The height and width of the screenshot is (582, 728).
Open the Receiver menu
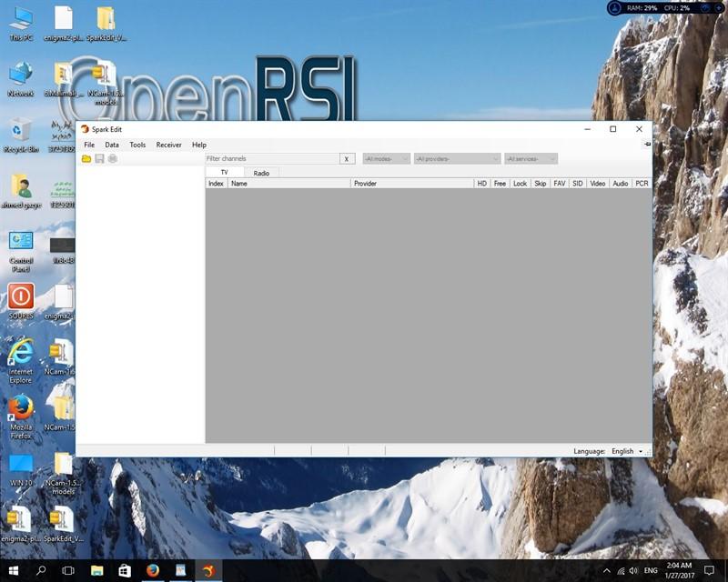tap(168, 145)
